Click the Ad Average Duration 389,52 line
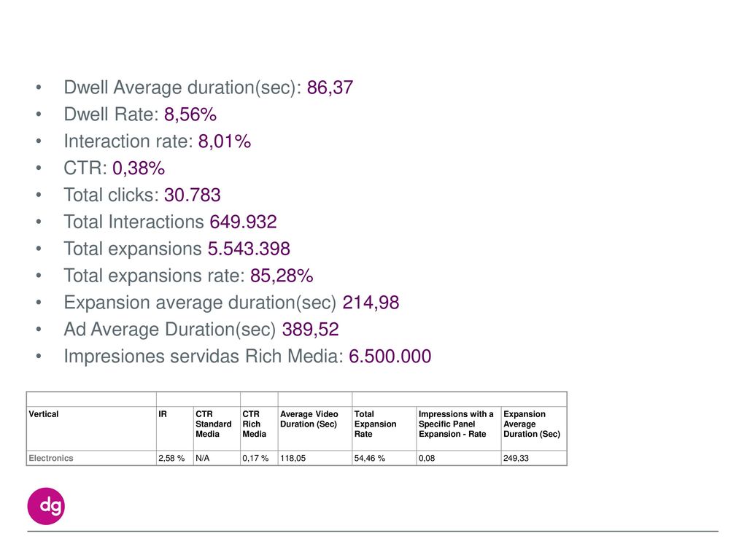This screenshot has height=560, width=747. pyautogui.click(x=201, y=330)
